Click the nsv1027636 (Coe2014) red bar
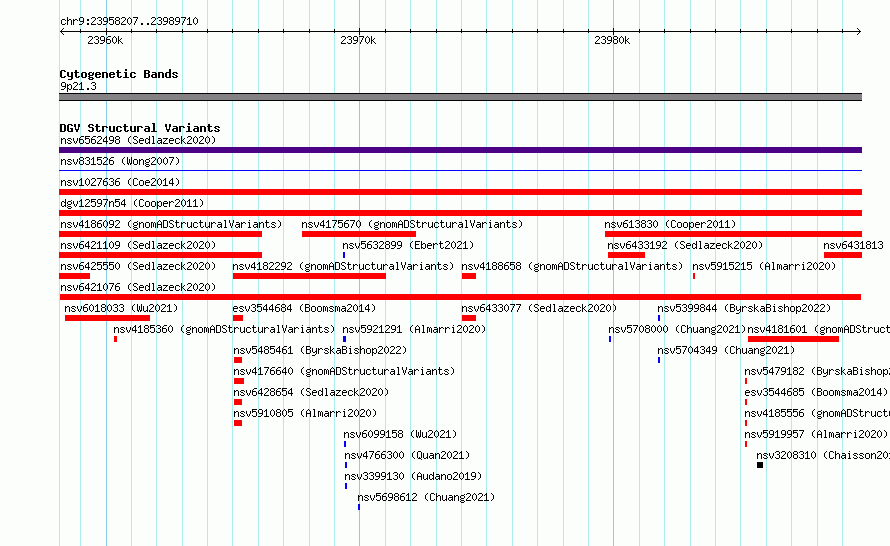This screenshot has height=546, width=890. tap(460, 192)
